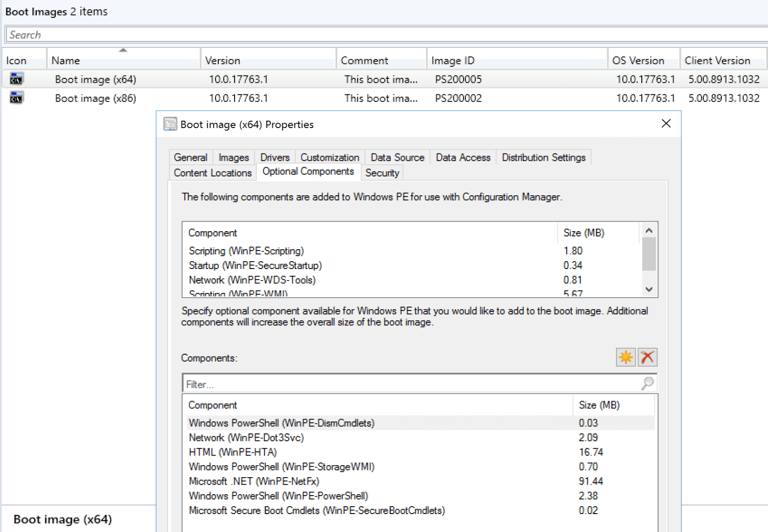This screenshot has width=768, height=532.
Task: Click the scrollbar down arrow in components list
Action: pos(649,290)
